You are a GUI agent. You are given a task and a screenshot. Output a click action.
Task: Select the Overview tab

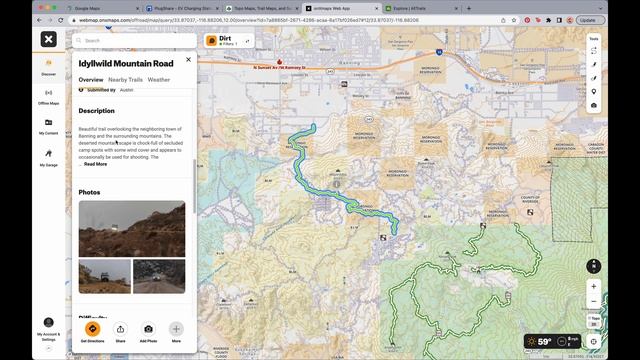[91, 80]
